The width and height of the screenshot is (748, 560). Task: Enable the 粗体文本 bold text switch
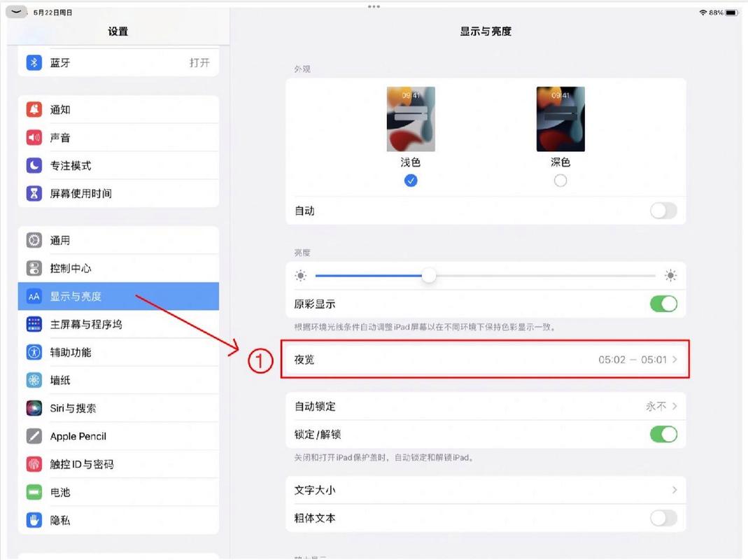(663, 518)
